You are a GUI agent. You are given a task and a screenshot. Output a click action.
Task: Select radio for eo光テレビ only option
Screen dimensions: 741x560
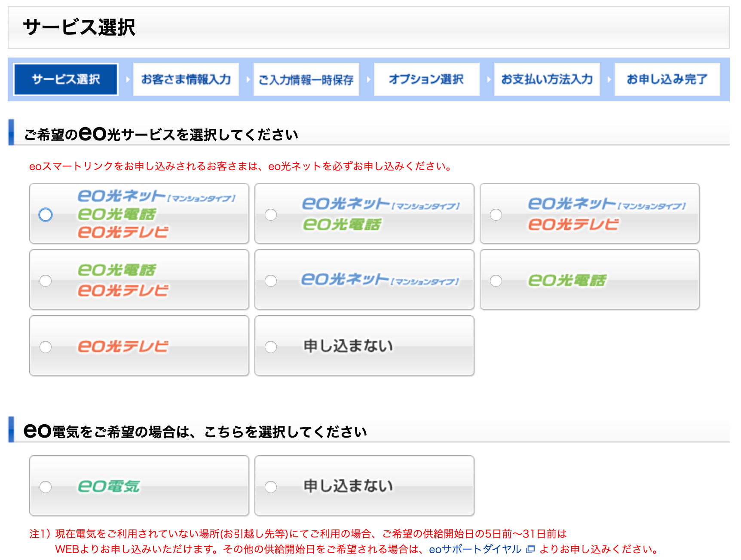point(46,347)
